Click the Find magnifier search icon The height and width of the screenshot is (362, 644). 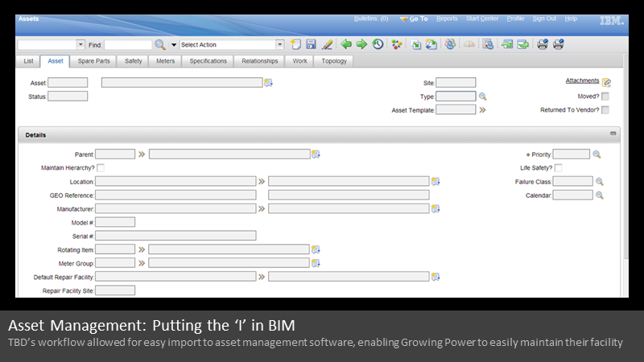pos(159,45)
